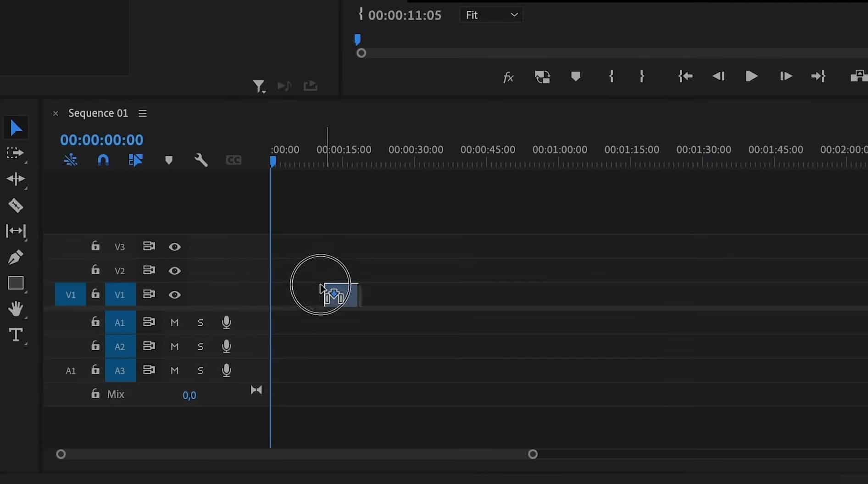868x484 pixels.
Task: Select the Slip tool
Action: coord(16,231)
